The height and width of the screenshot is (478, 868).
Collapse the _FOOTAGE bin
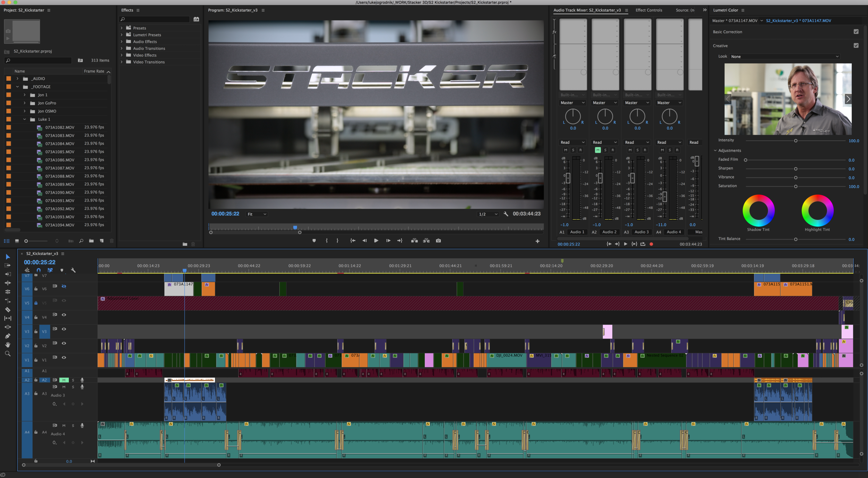point(17,87)
